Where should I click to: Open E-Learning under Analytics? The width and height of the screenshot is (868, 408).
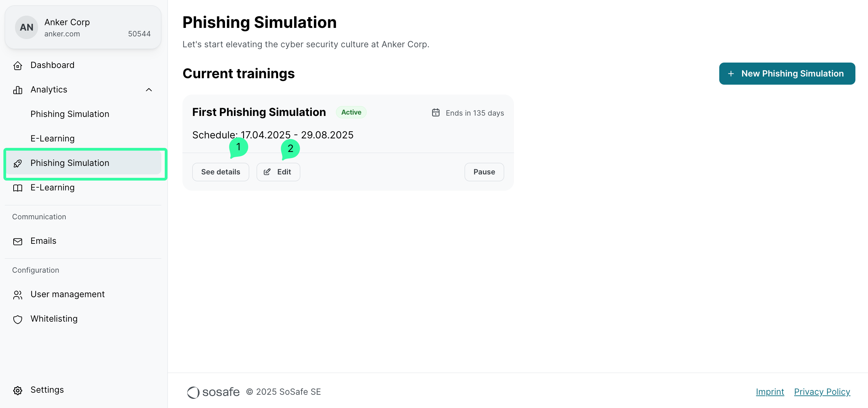52,138
